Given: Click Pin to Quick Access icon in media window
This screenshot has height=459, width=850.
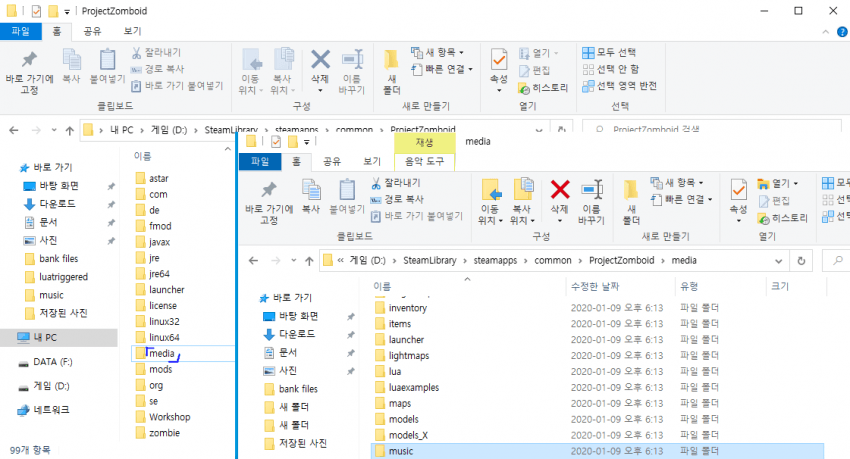Looking at the screenshot, I should (x=268, y=190).
